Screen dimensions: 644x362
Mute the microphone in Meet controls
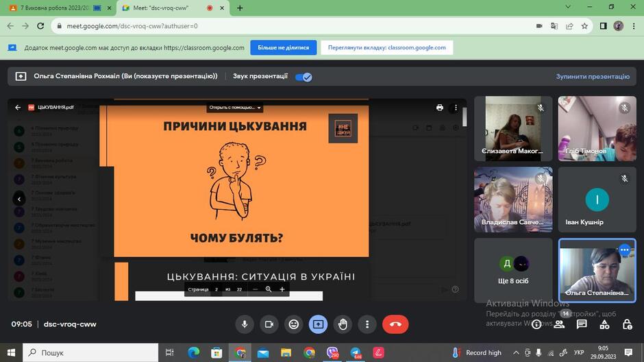point(245,324)
